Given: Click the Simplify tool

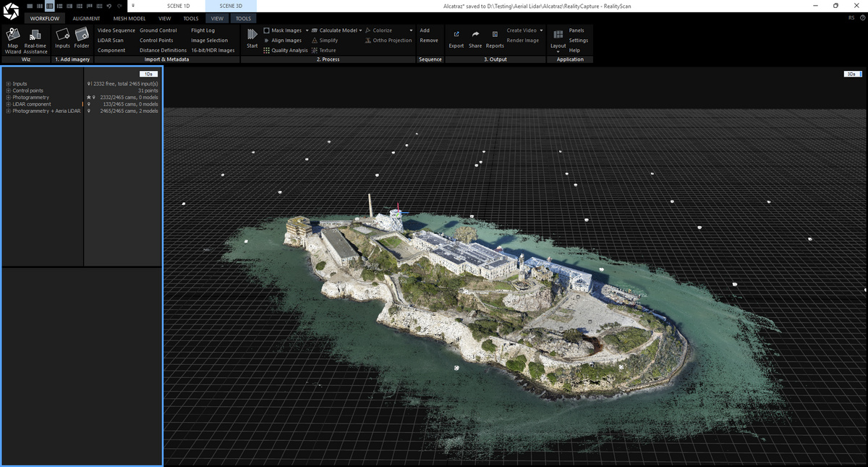Looking at the screenshot, I should coord(324,41).
